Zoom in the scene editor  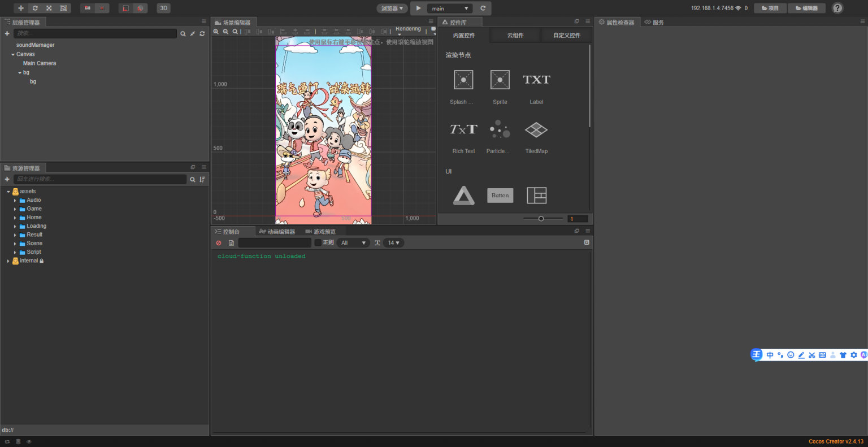tap(216, 32)
